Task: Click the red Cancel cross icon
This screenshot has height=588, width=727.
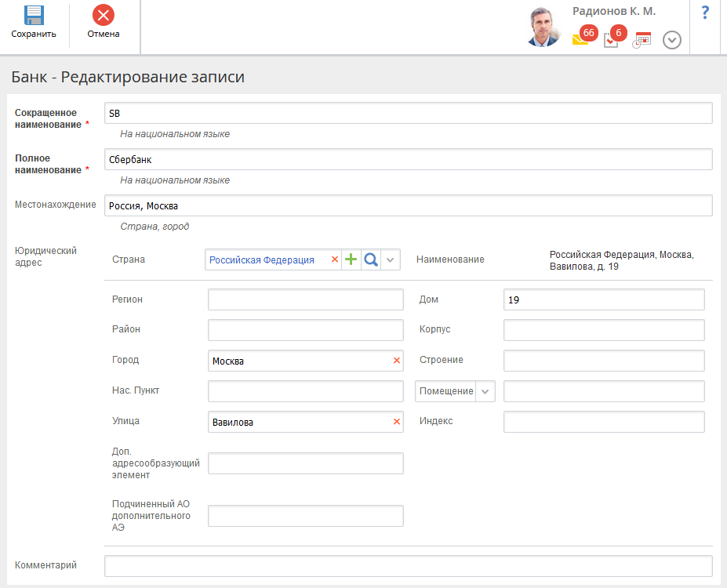Action: point(103,16)
